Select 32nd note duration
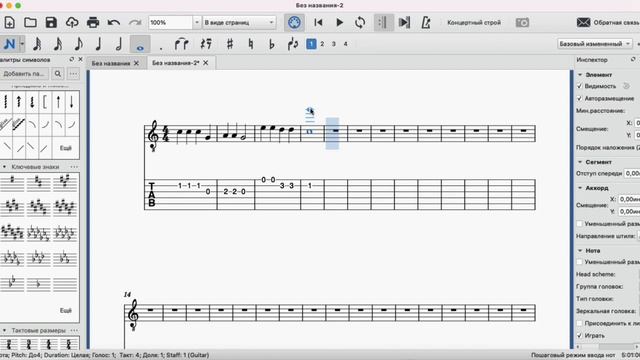Image resolution: width=640 pixels, height=360 pixels. click(x=37, y=44)
